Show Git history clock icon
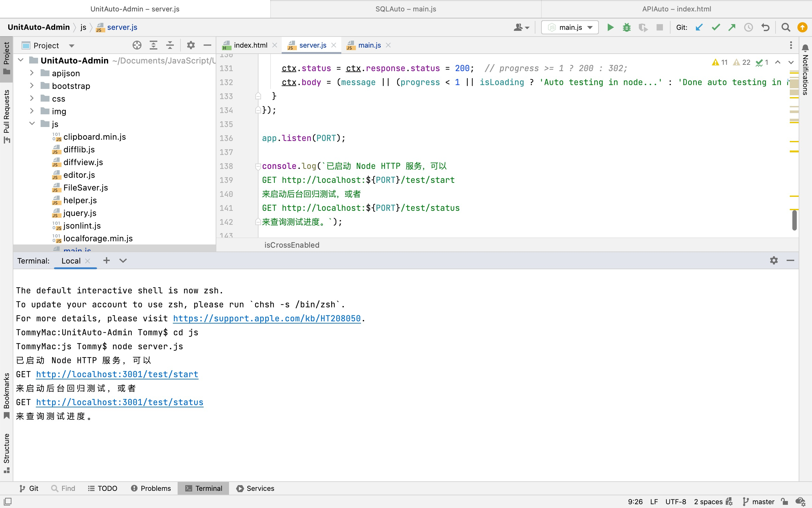 click(748, 27)
